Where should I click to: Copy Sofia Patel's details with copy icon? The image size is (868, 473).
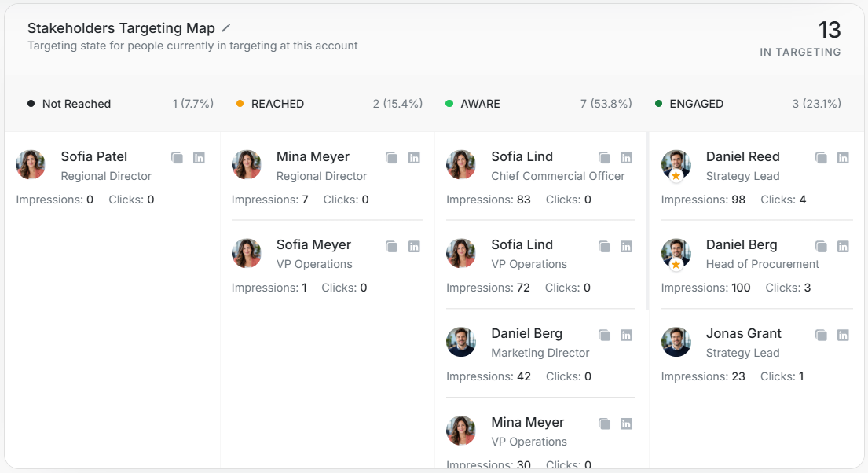tap(178, 158)
